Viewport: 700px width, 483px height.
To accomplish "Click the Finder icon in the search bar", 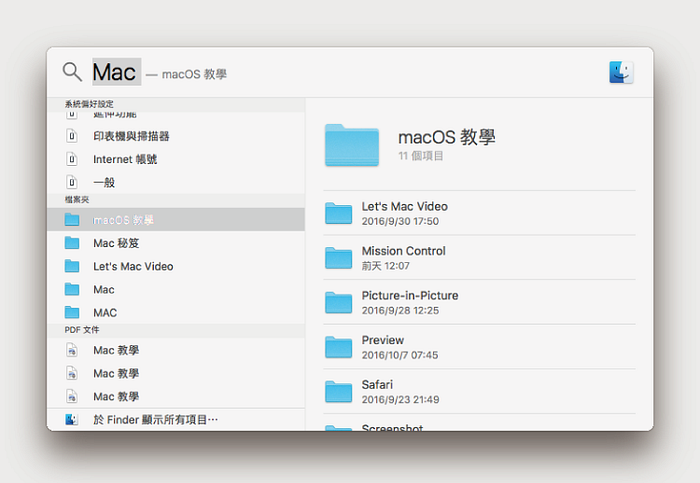I will tap(621, 72).
